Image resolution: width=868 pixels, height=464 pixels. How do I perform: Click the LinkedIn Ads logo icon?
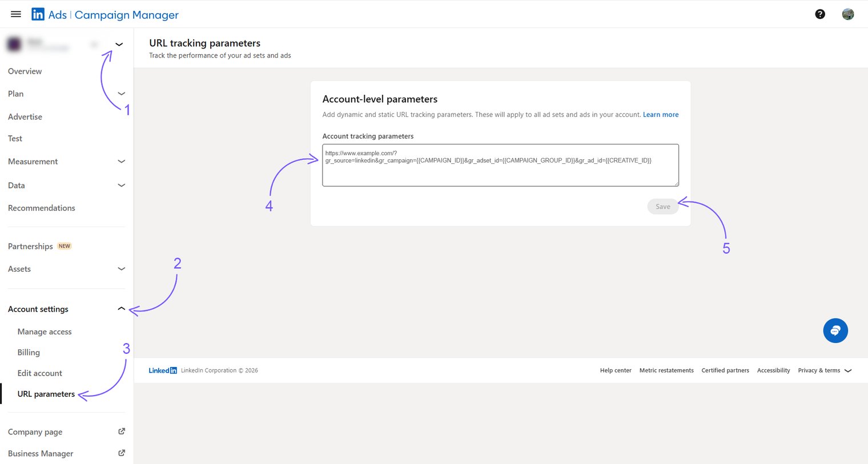tap(38, 14)
